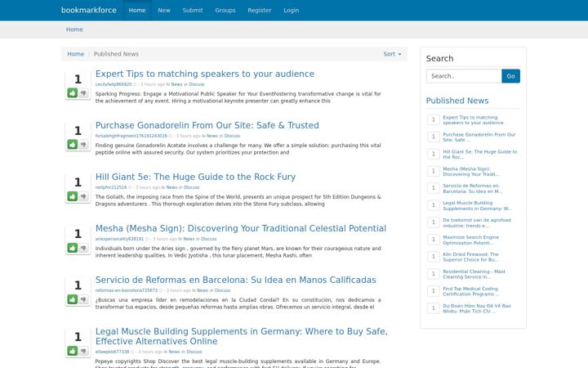Click Discuss under Mesha post

(x=209, y=239)
